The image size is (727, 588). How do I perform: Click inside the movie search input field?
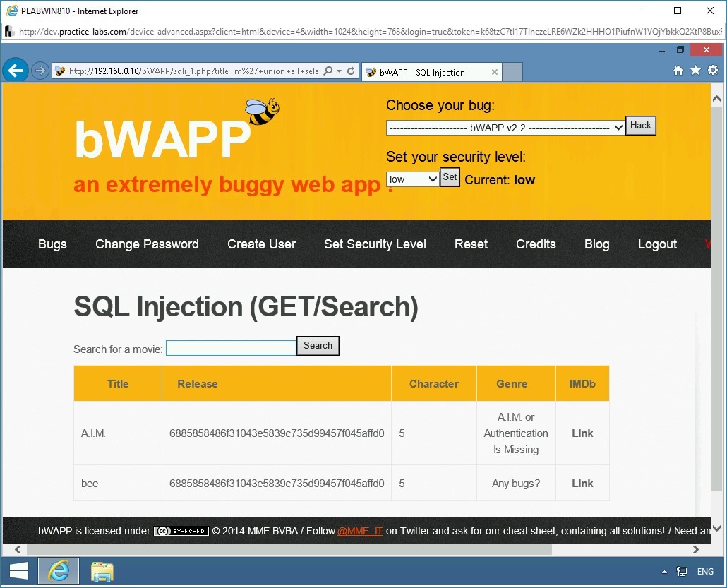pyautogui.click(x=230, y=347)
